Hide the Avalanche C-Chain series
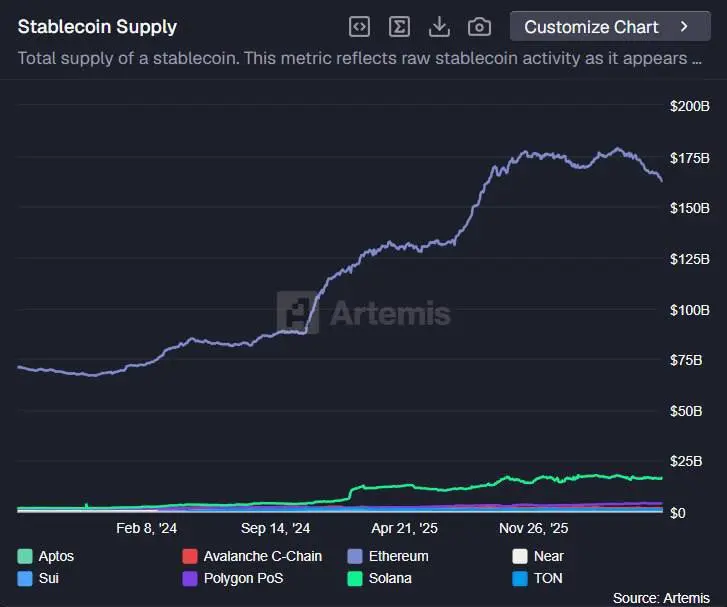Screen dimensions: 727x607 point(252,556)
